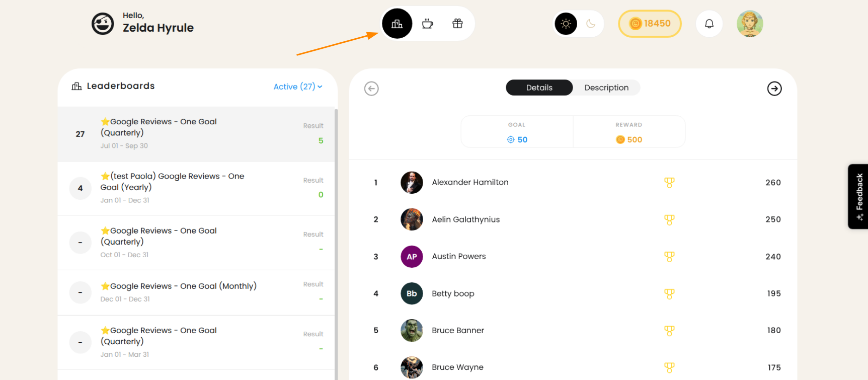
Task: Select Google Reviews One Goal (Monthly) leaderboard
Action: click(x=196, y=292)
